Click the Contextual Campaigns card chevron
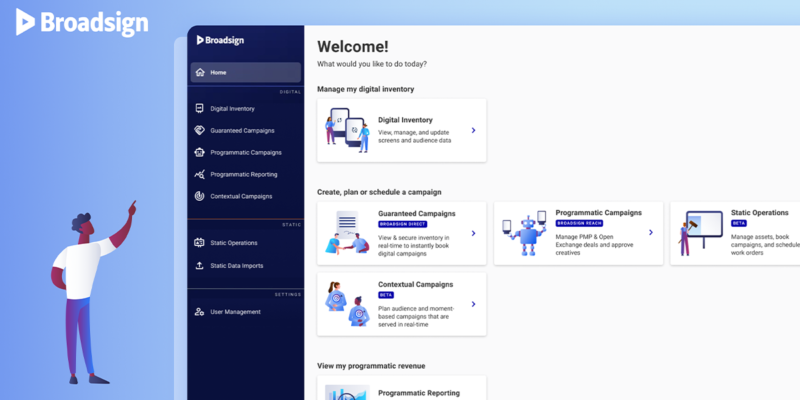Screen dimensions: 800x400 click(x=473, y=304)
